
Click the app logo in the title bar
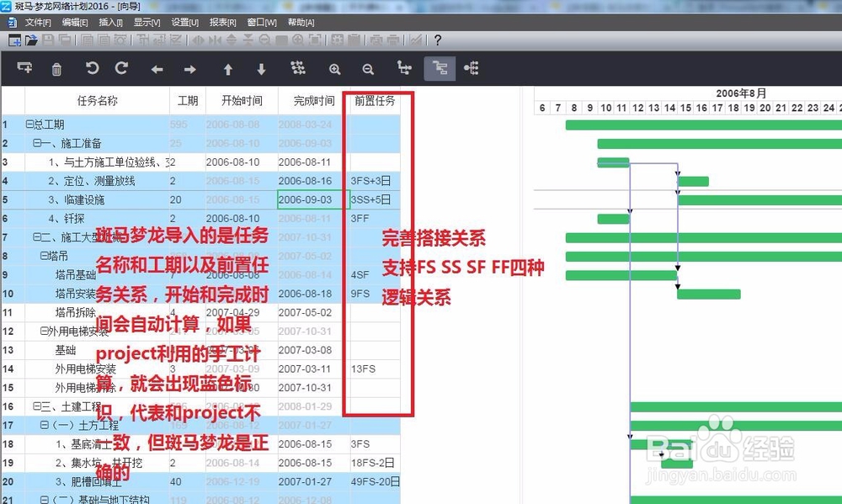[5, 6]
